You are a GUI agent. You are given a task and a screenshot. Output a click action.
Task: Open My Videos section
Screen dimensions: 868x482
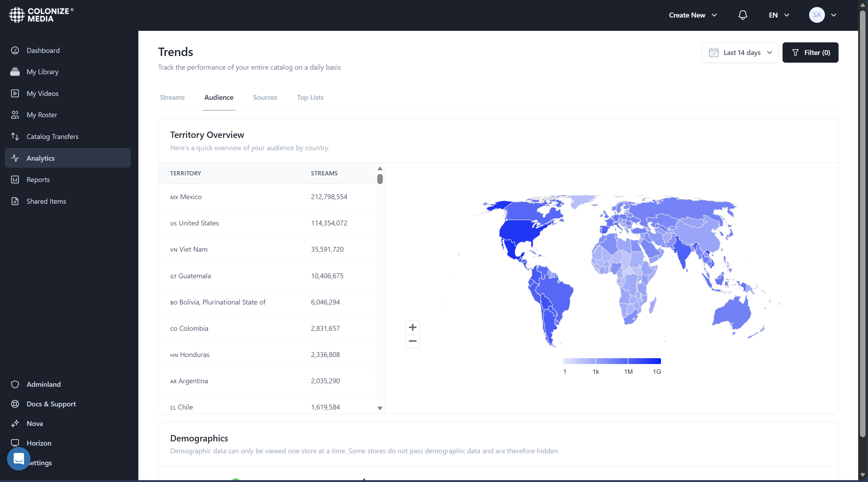pyautogui.click(x=42, y=93)
